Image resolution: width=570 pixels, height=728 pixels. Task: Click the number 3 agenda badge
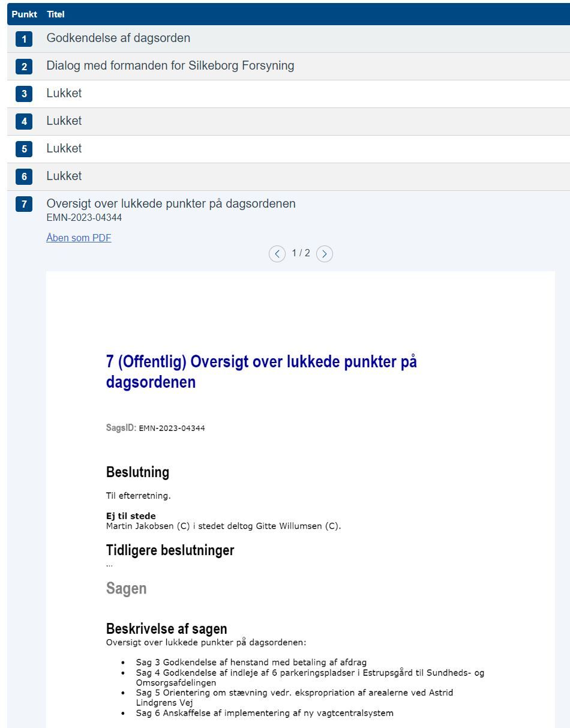(24, 94)
